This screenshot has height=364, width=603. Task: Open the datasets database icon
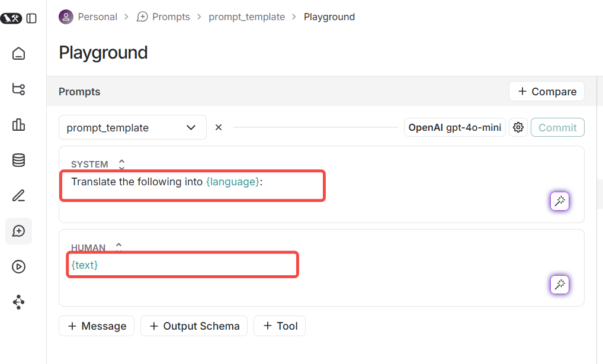tap(19, 160)
